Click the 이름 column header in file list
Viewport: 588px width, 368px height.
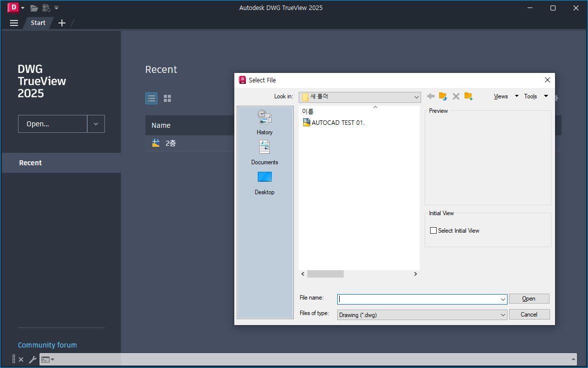pyautogui.click(x=308, y=111)
